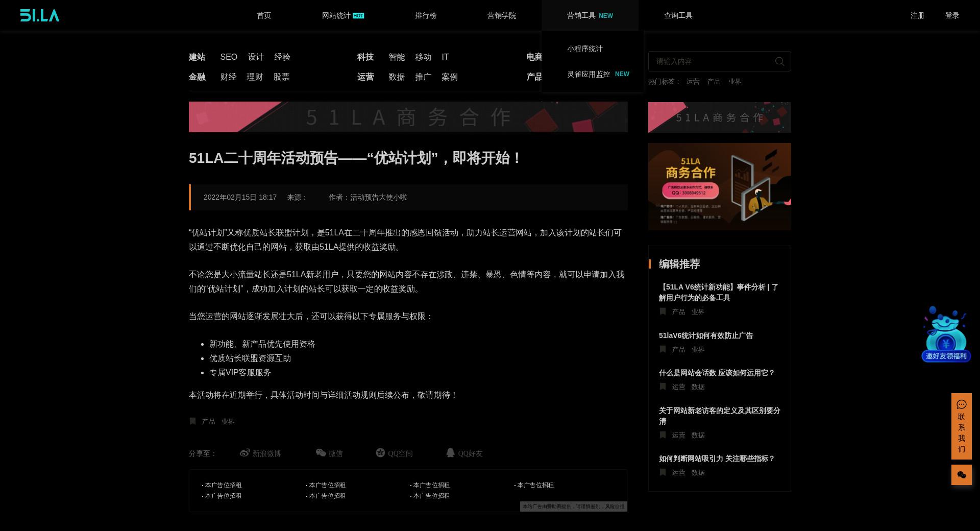Image resolution: width=980 pixels, height=531 pixels.
Task: Open 经验 subcategory
Action: 282,57
